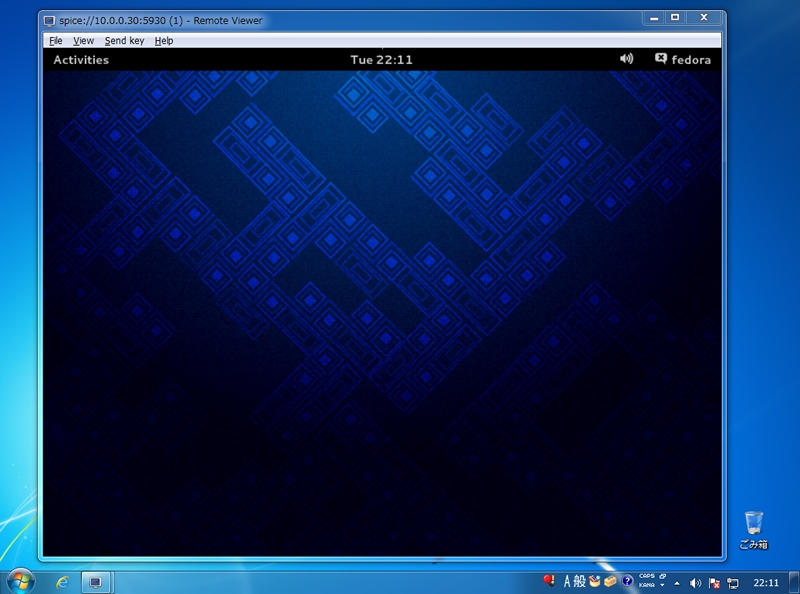
Task: Click the Show desktop button
Action: click(795, 582)
